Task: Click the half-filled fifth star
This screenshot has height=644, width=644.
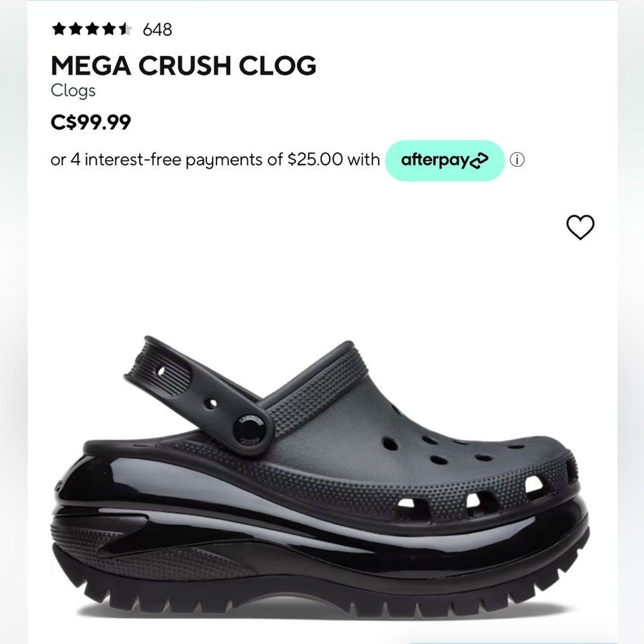Action: [126, 28]
